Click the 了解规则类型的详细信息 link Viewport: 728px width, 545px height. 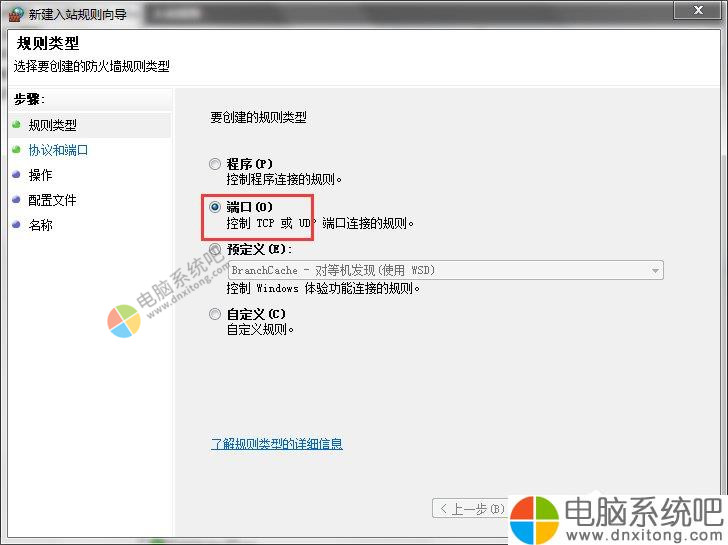[x=277, y=444]
